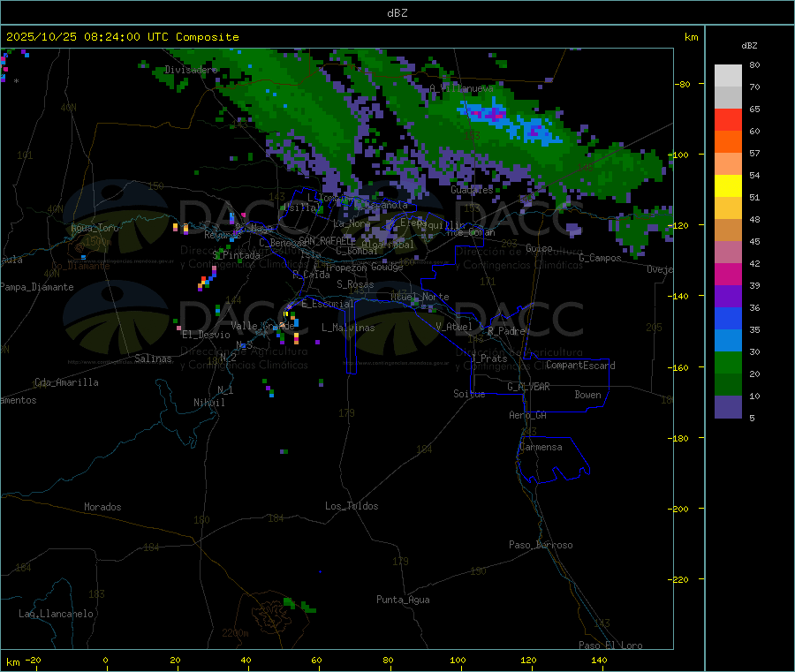Click the Los_Toldos map label

(x=352, y=506)
